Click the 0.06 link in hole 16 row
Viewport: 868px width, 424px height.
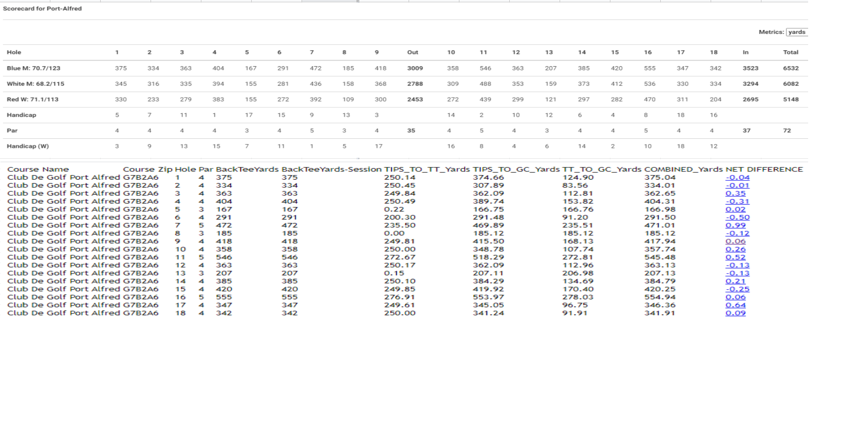(736, 297)
